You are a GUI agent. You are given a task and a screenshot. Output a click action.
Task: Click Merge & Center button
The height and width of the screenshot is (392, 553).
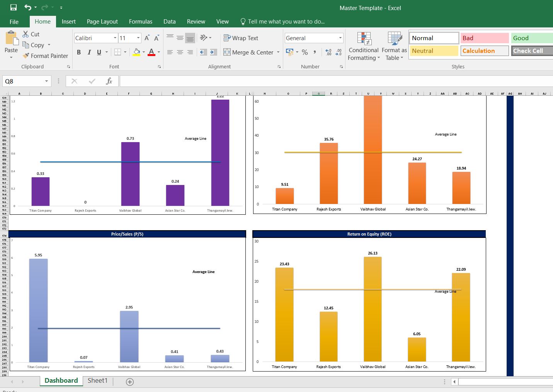[248, 52]
